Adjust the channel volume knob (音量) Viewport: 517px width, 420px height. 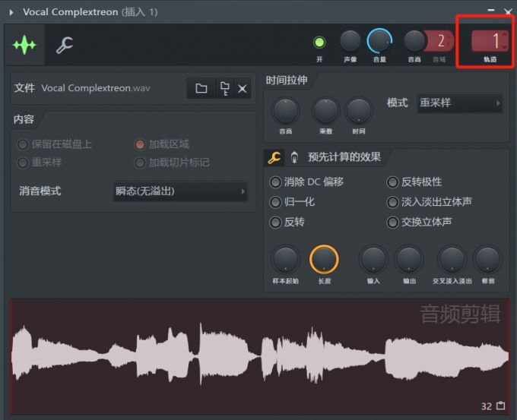click(379, 41)
